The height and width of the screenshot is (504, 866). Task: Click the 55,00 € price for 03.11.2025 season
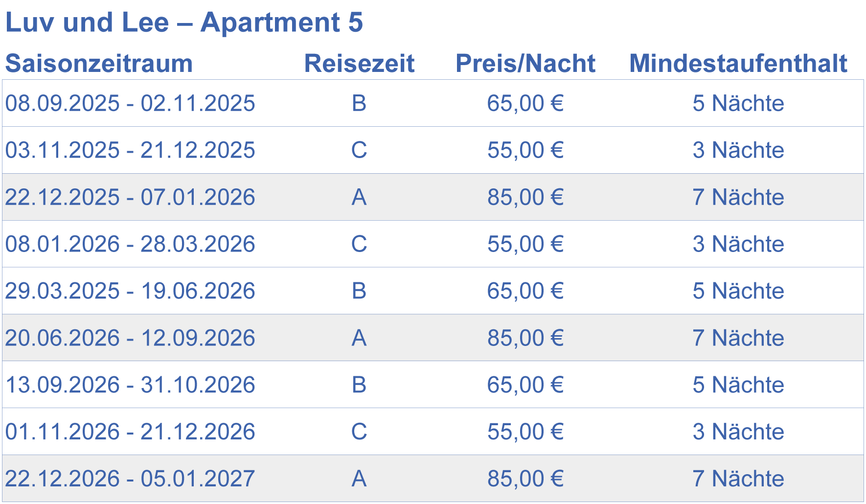coord(525,150)
